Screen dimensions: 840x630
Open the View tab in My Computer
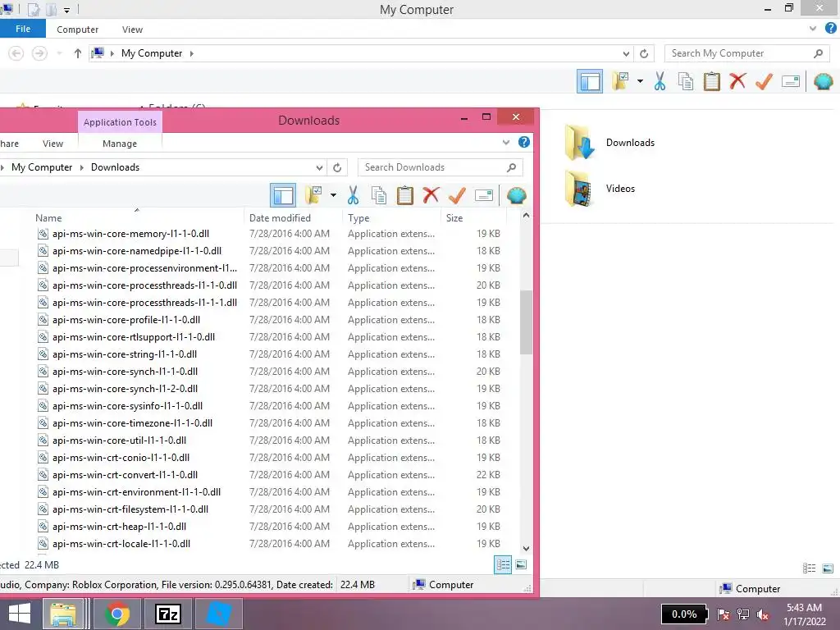[x=132, y=30]
